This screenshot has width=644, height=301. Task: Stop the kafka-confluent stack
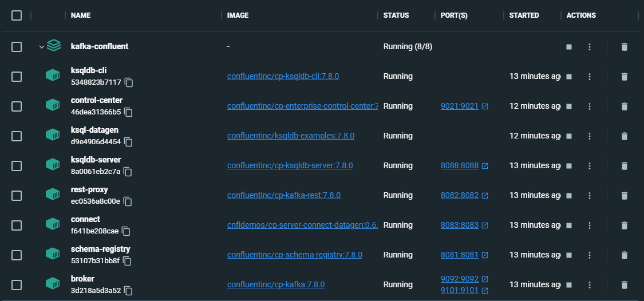tap(569, 47)
